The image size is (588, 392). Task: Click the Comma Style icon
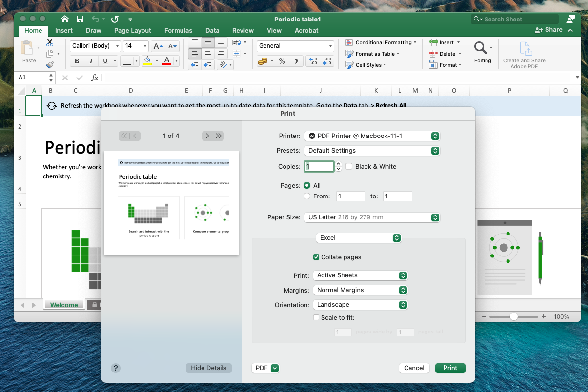(296, 61)
